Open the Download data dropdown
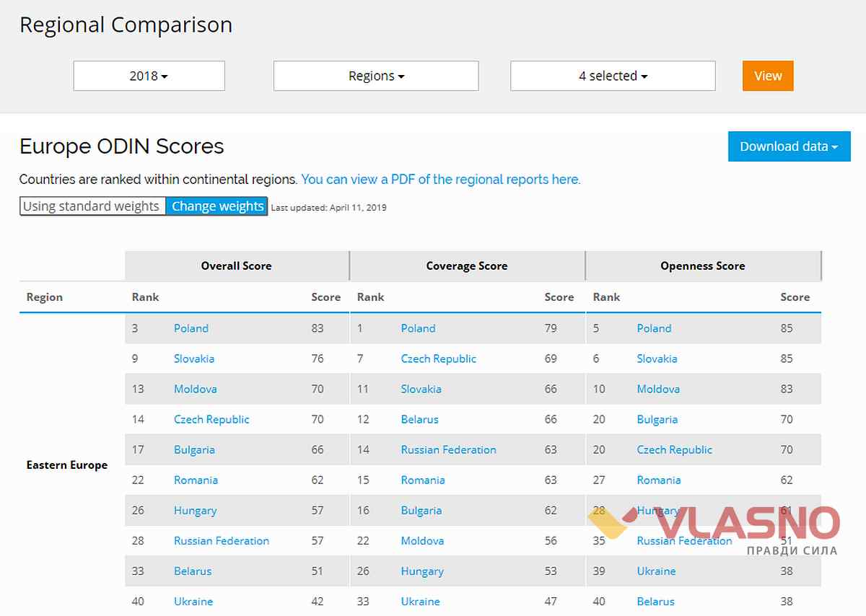The height and width of the screenshot is (616, 866). pos(790,146)
